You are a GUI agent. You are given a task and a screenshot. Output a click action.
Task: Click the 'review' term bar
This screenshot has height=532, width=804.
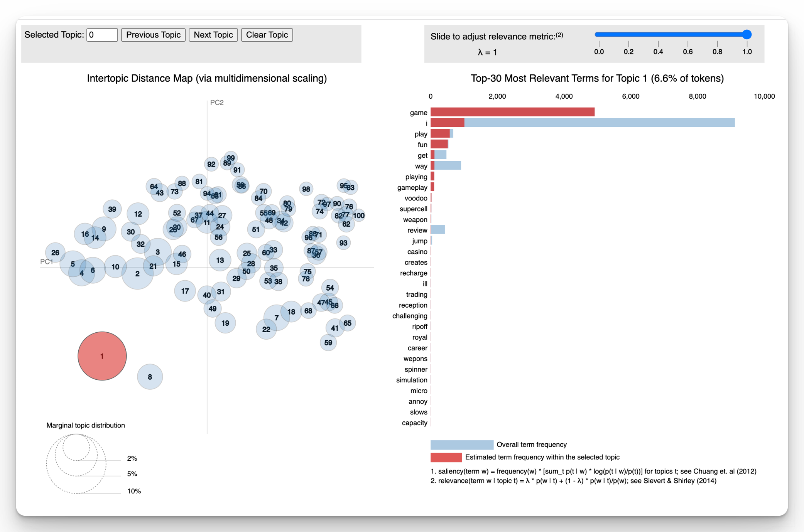tap(437, 230)
